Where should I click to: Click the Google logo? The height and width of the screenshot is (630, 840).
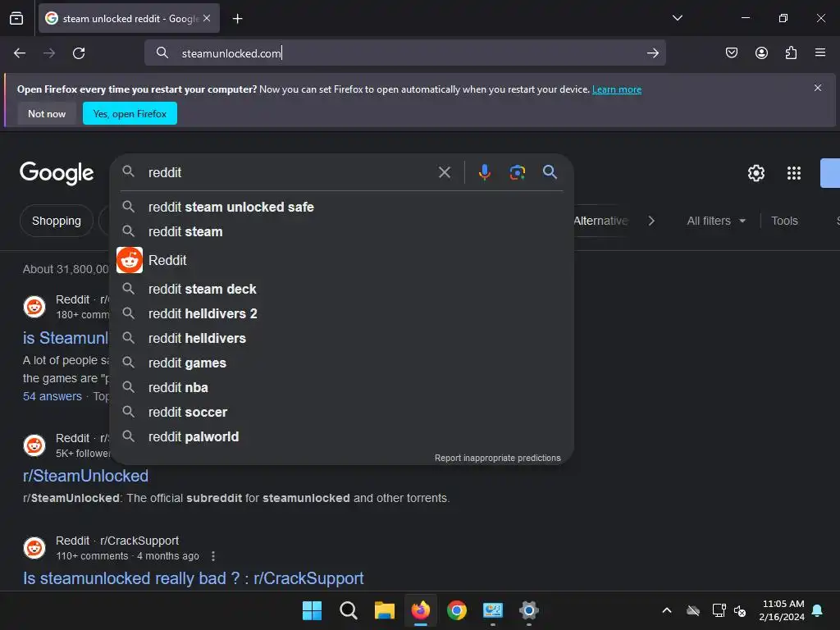pos(57,173)
